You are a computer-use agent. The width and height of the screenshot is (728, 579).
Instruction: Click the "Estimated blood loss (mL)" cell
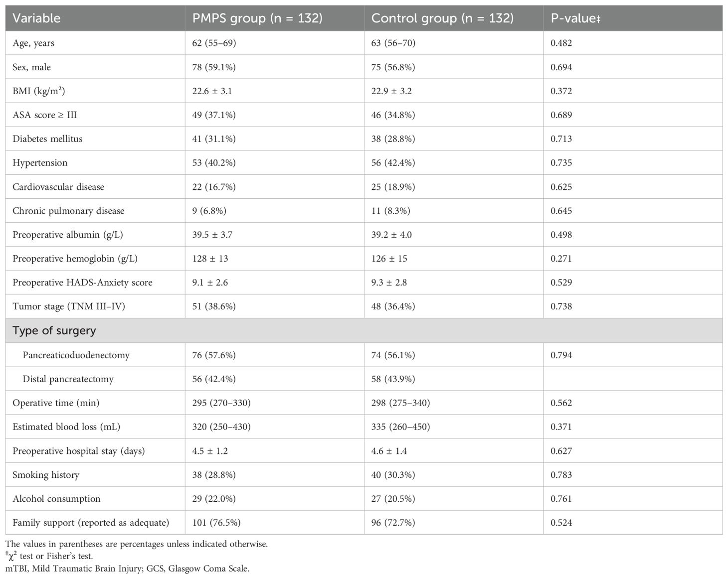(66, 427)
